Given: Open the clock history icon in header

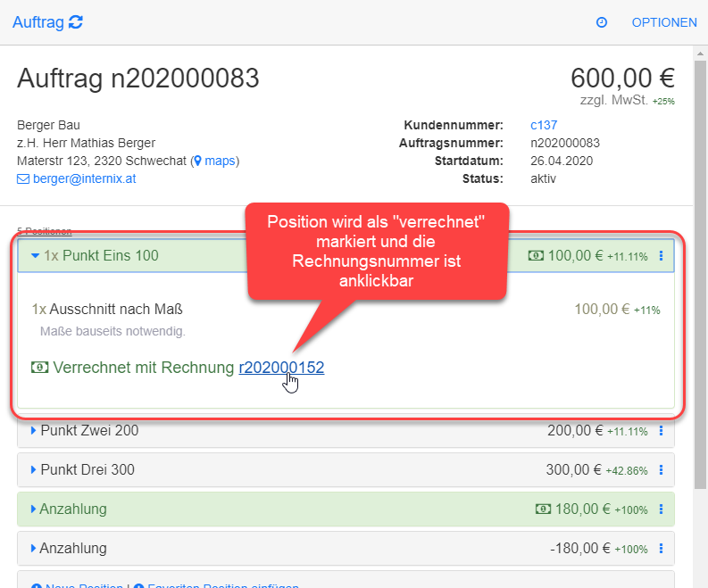Looking at the screenshot, I should point(602,22).
